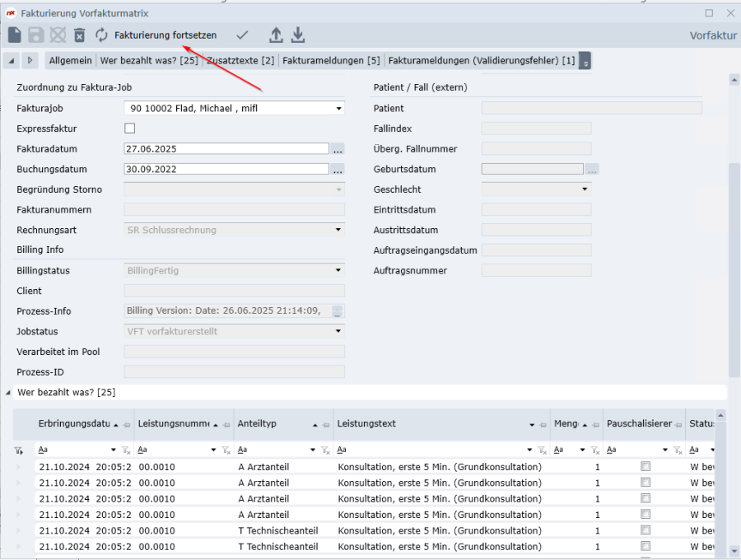
Task: Toggle the Expressfaktur checkbox
Action: 129,128
